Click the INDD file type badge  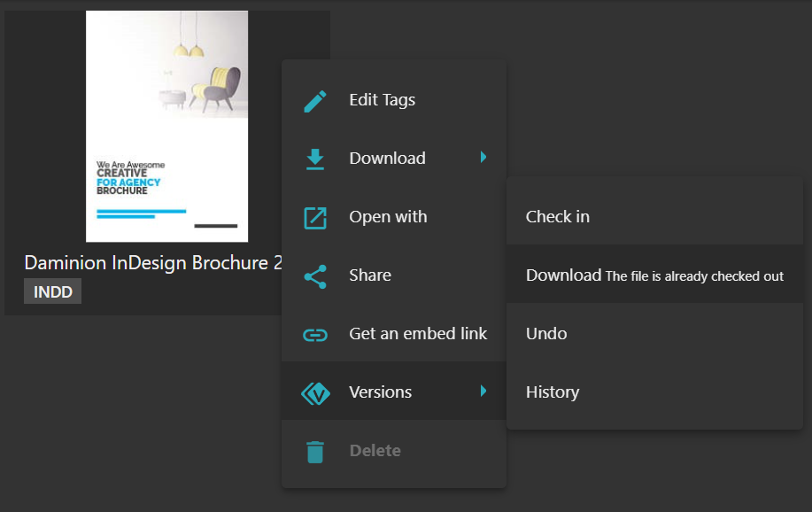tap(52, 291)
